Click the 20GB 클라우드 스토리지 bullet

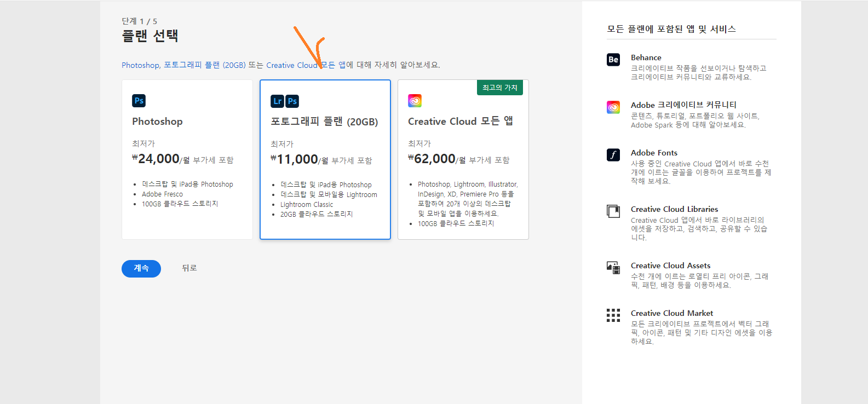pos(317,214)
